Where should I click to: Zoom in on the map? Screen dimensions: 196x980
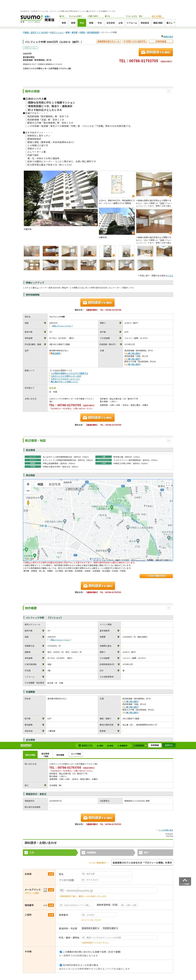(x=28, y=484)
